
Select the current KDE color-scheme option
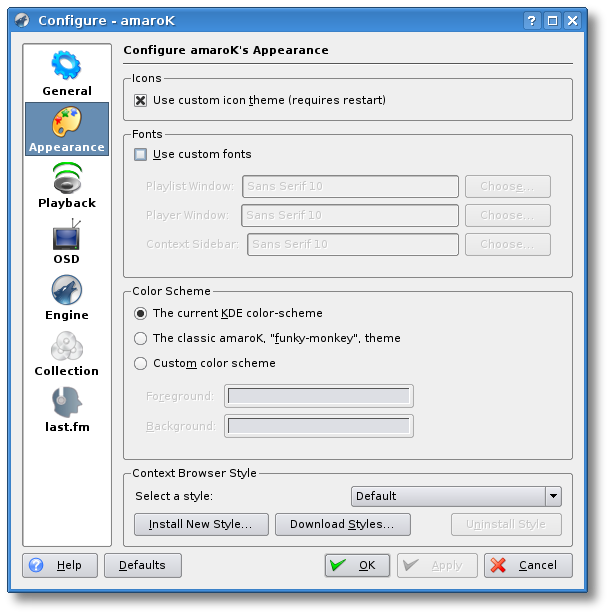[x=141, y=313]
